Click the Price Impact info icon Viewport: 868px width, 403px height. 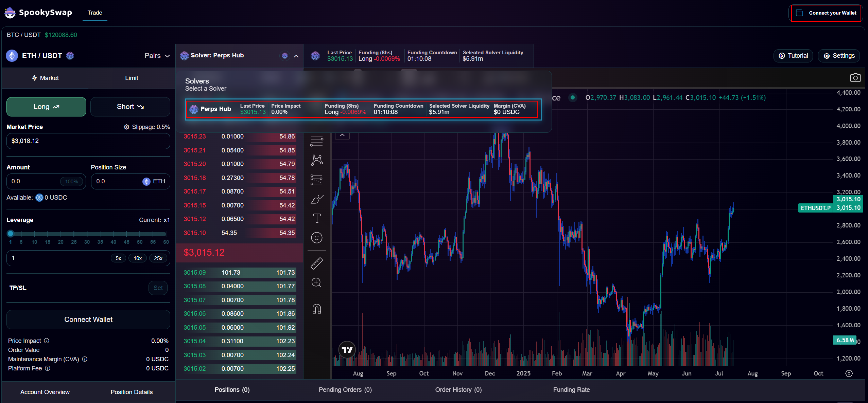[x=47, y=341]
